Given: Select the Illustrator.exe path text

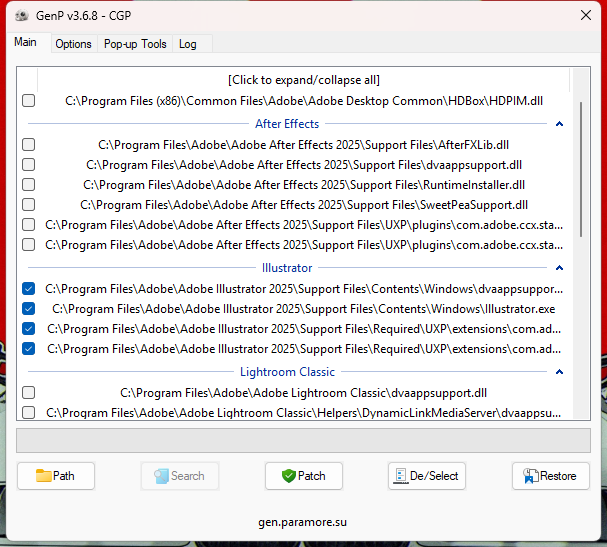Looking at the screenshot, I should pos(304,309).
